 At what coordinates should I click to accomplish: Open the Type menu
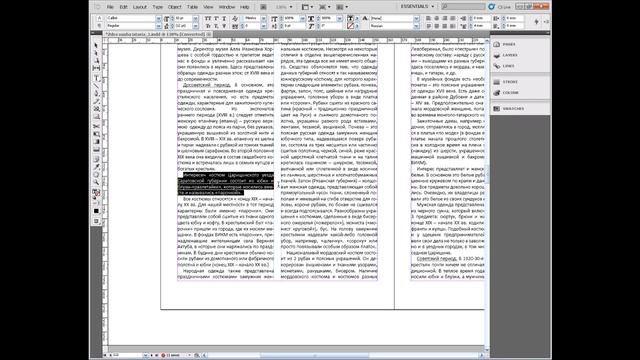158,7
